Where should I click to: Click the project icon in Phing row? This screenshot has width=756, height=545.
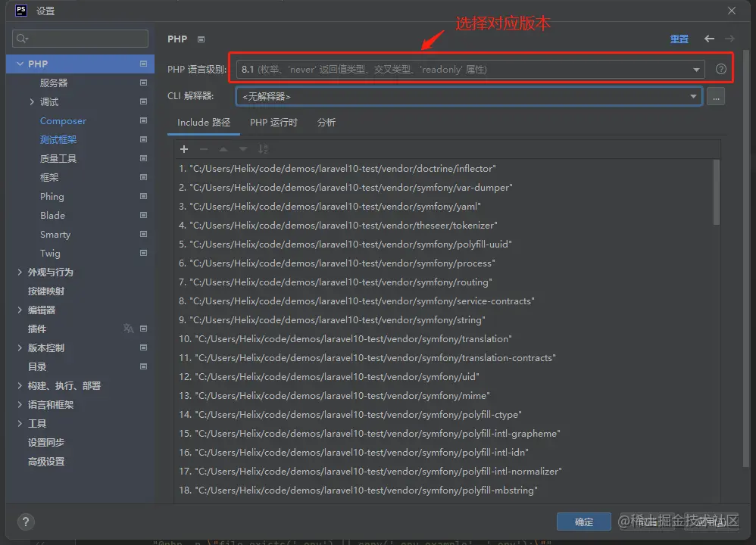pos(143,196)
